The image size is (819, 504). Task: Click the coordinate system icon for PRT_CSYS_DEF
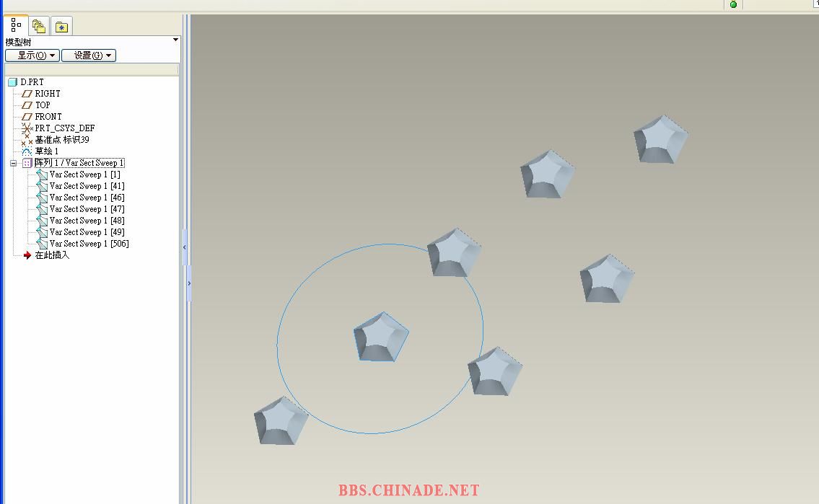(27, 128)
